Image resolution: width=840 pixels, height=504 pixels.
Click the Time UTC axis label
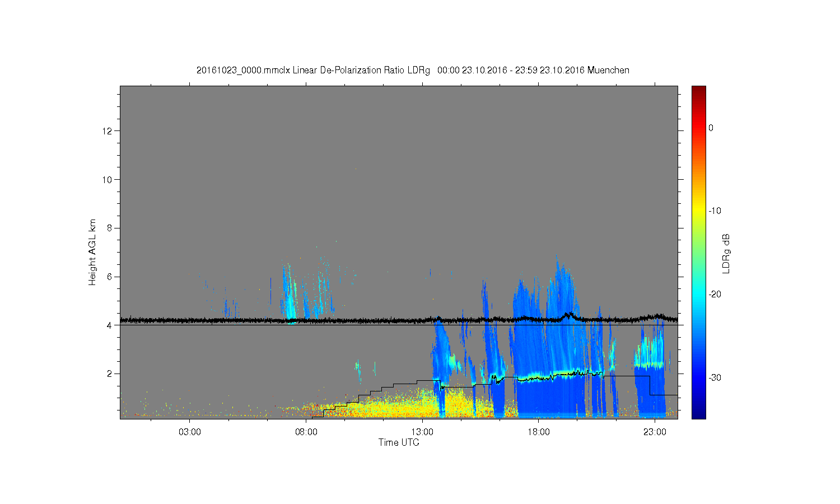(399, 442)
